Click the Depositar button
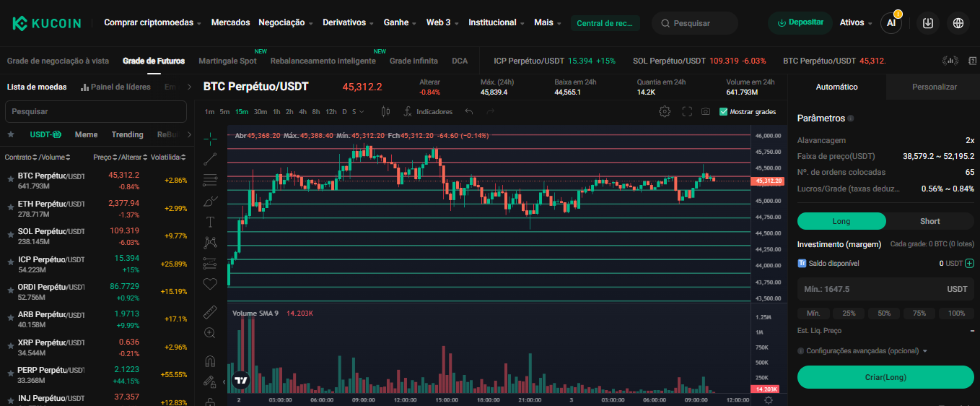 800,22
